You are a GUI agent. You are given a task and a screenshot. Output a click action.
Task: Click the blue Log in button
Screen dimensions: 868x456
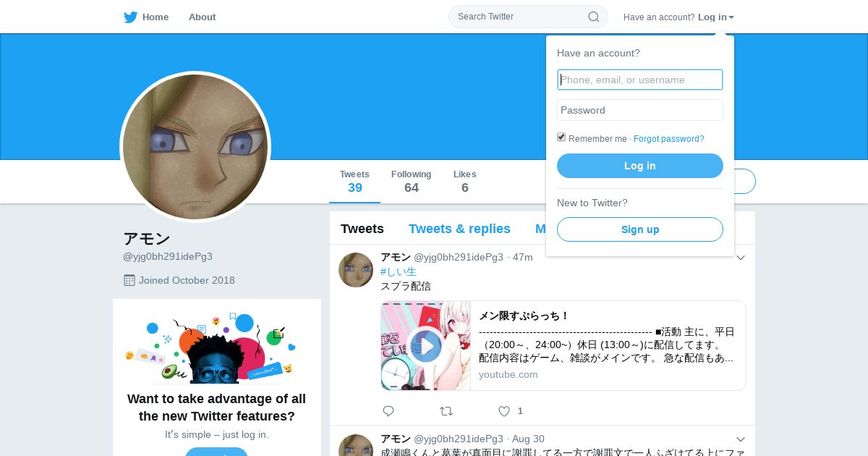(x=640, y=166)
